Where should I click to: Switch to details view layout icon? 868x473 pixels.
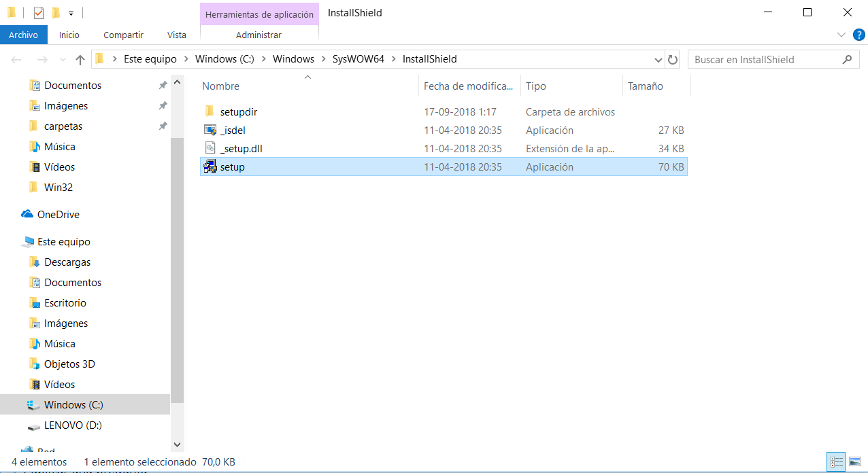click(835, 461)
